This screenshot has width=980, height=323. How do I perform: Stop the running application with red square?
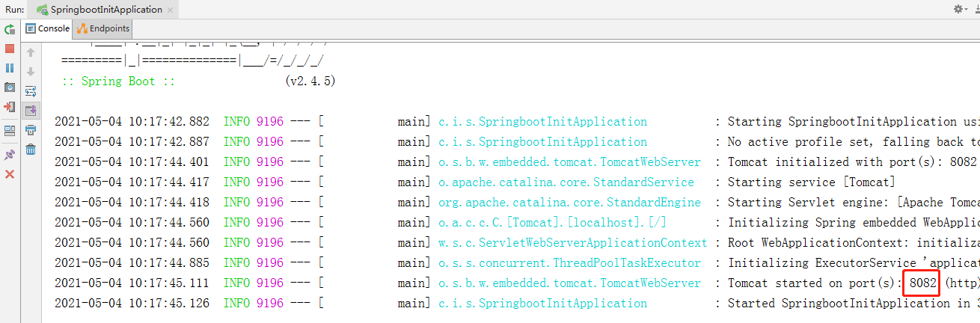(10, 49)
